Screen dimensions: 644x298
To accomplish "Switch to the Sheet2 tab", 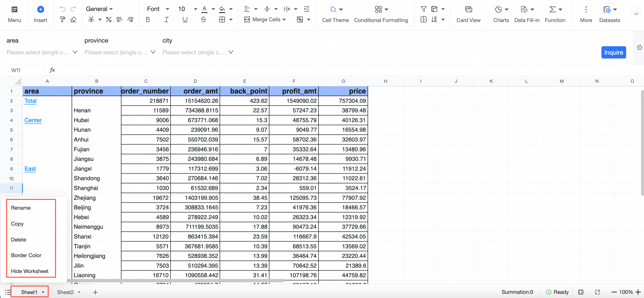I will [65, 292].
